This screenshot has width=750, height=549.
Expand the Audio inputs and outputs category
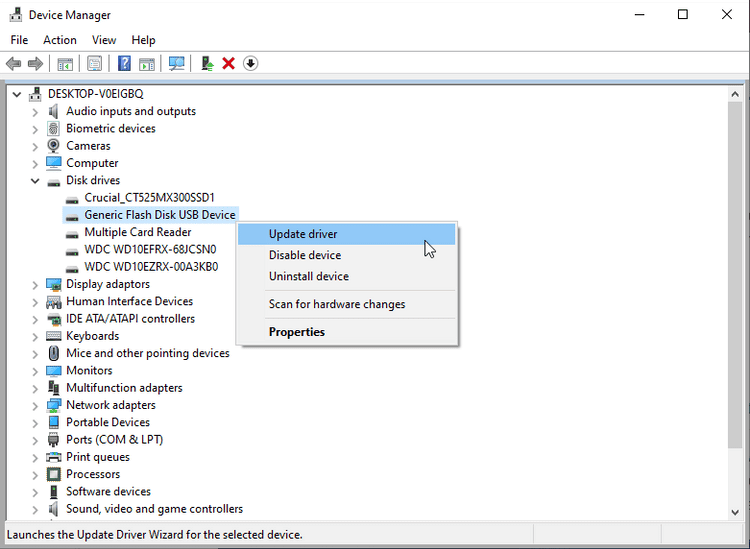35,112
